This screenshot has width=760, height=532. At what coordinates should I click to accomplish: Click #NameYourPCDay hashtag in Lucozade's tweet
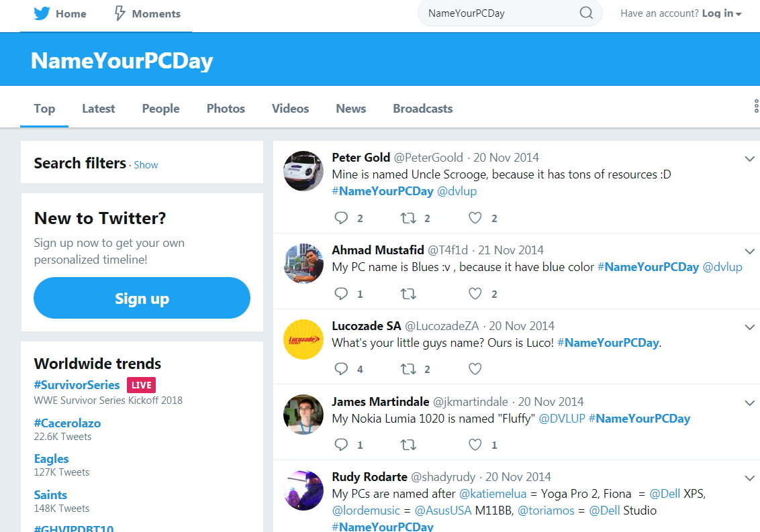coord(608,343)
